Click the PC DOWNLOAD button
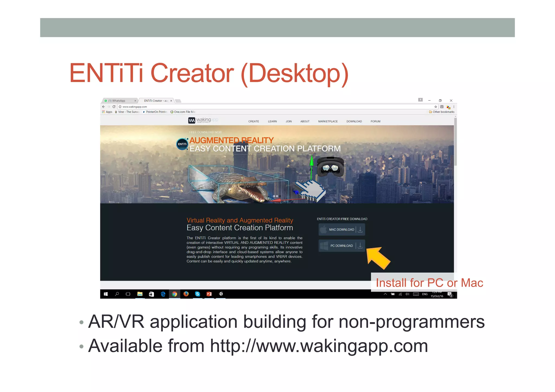This screenshot has height=392, width=555. (x=342, y=246)
